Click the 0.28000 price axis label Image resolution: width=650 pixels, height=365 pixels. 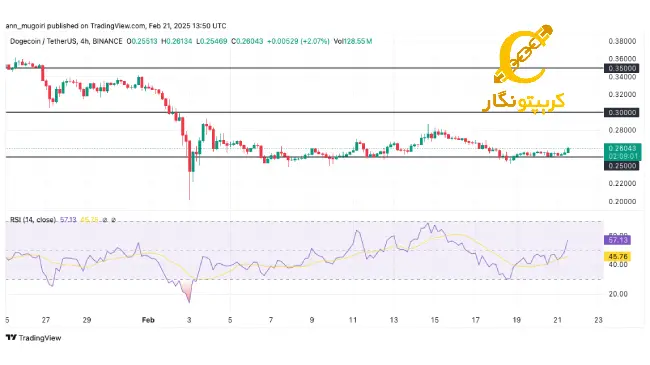tap(622, 130)
